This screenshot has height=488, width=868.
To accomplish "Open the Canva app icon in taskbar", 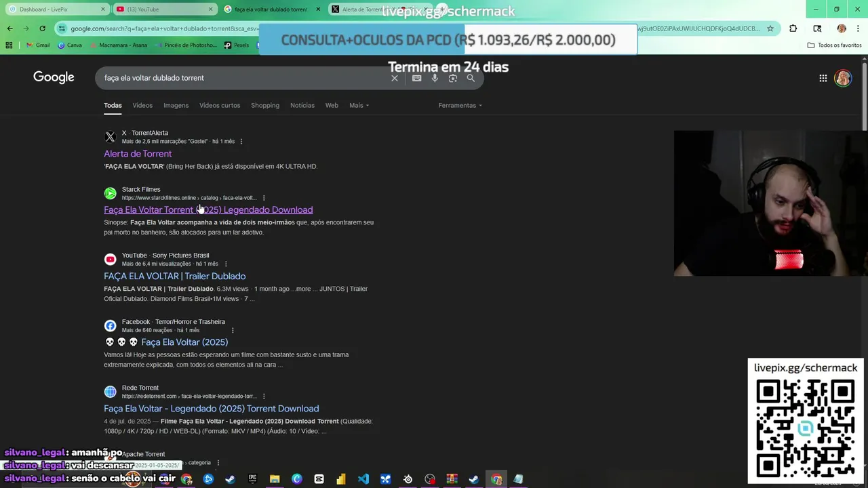I will coord(297,479).
